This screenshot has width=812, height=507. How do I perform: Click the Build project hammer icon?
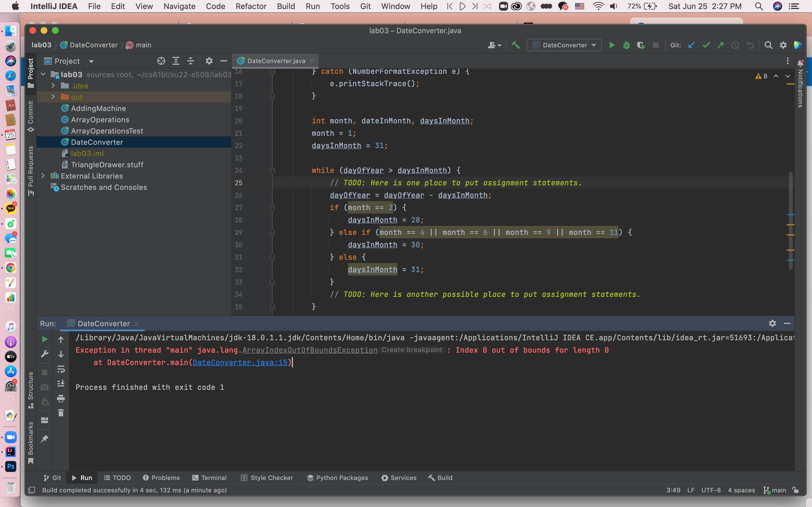(516, 45)
